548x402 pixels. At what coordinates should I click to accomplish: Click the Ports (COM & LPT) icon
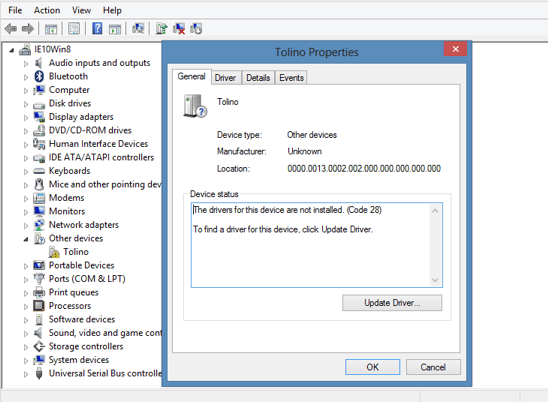pyautogui.click(x=39, y=279)
